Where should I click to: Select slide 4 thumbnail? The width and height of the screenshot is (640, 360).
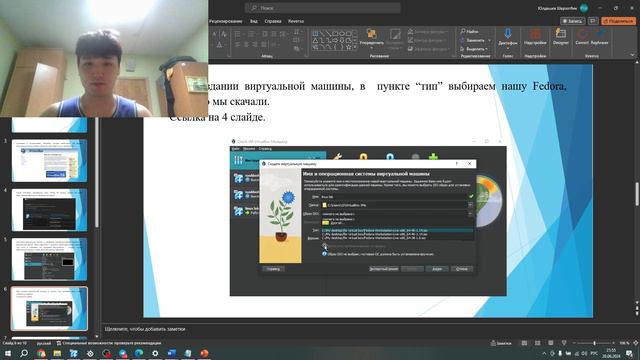pos(49,210)
